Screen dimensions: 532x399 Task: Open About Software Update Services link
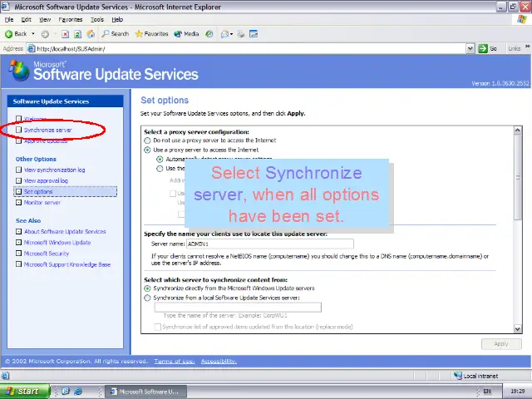[65, 232]
